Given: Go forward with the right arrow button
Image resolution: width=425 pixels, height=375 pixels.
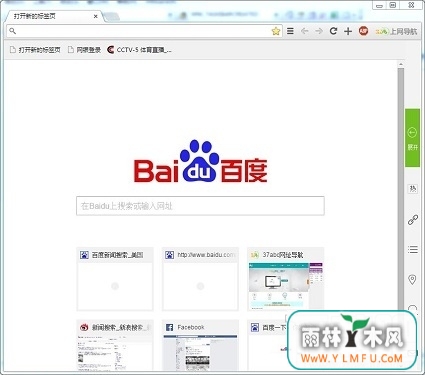Looking at the screenshot, I should point(319,31).
